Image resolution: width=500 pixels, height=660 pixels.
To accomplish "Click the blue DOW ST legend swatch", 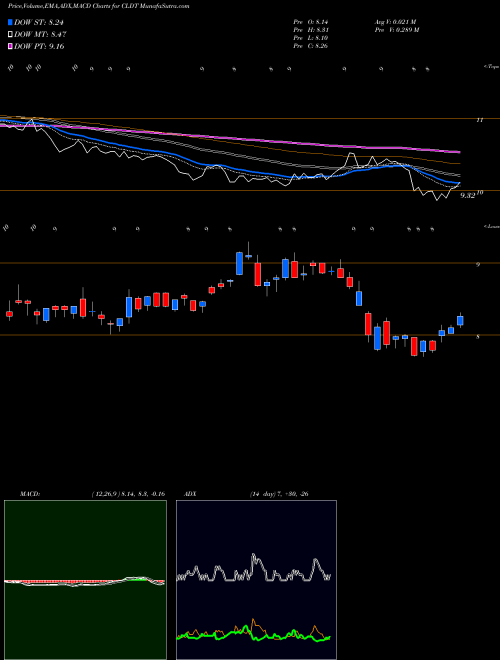I will [10, 22].
